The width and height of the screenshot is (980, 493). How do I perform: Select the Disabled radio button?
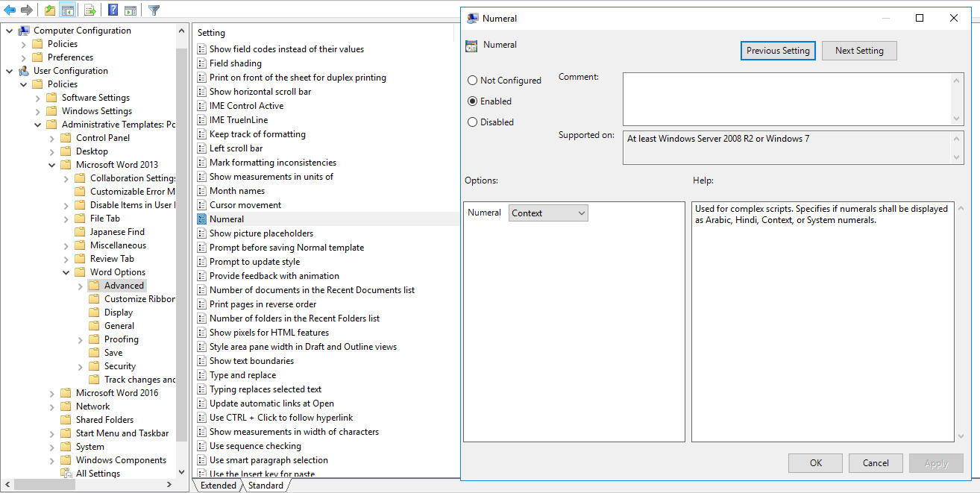pyautogui.click(x=472, y=122)
